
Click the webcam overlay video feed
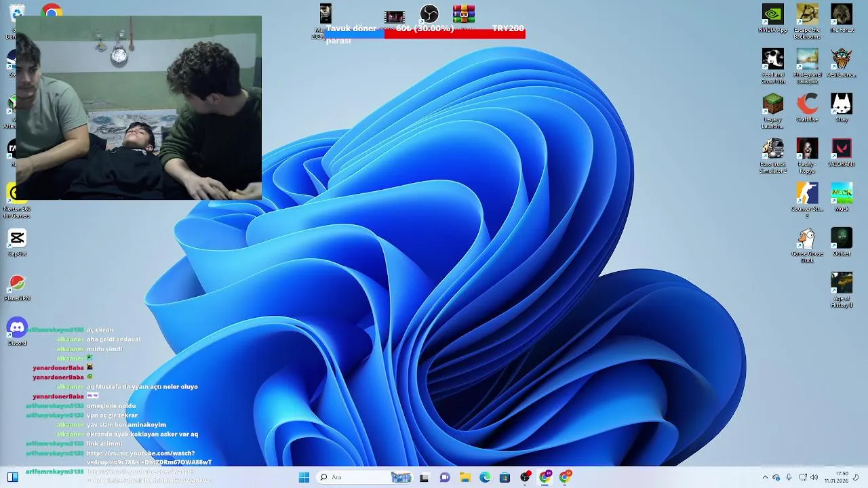point(138,108)
